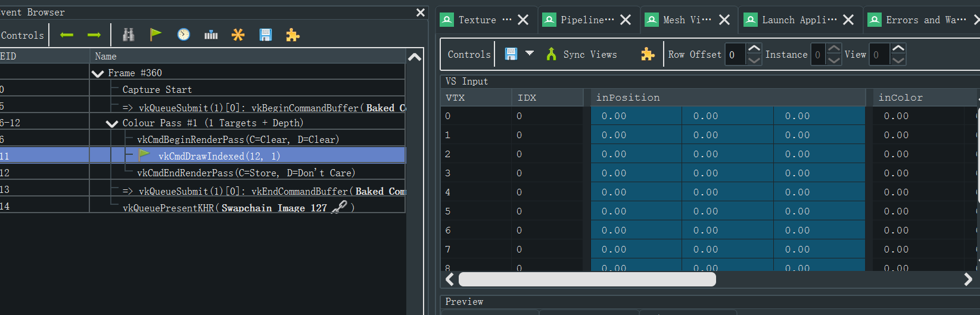
Task: Click the Name column header
Action: pyautogui.click(x=247, y=57)
